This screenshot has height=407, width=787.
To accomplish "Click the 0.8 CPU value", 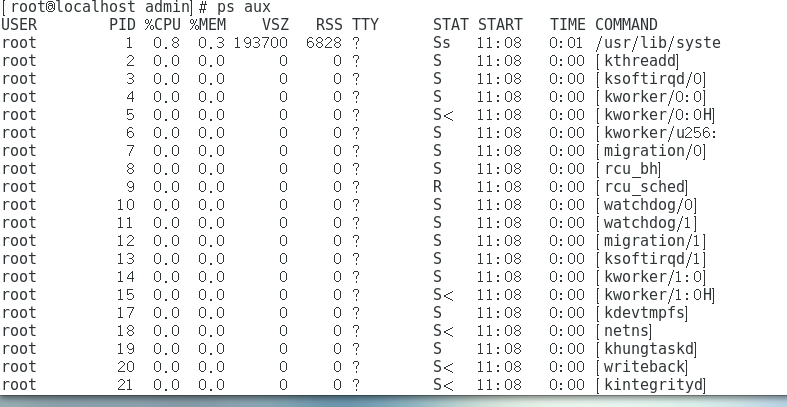I will (166, 43).
